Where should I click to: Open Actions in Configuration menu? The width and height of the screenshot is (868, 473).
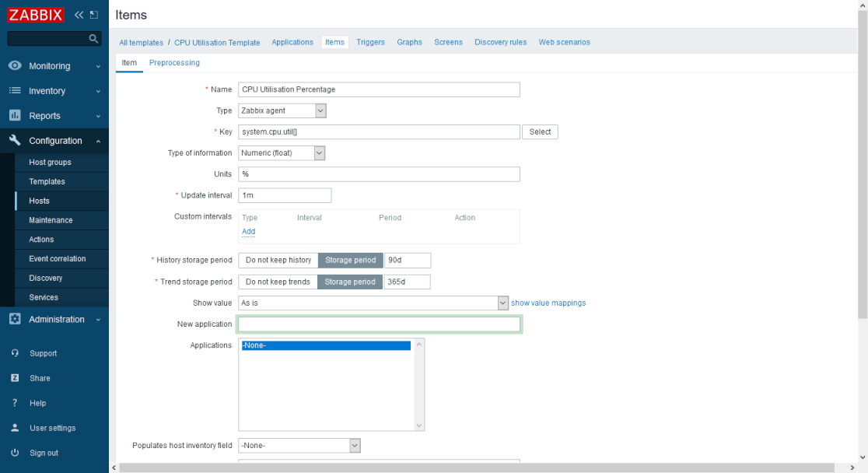(62, 240)
